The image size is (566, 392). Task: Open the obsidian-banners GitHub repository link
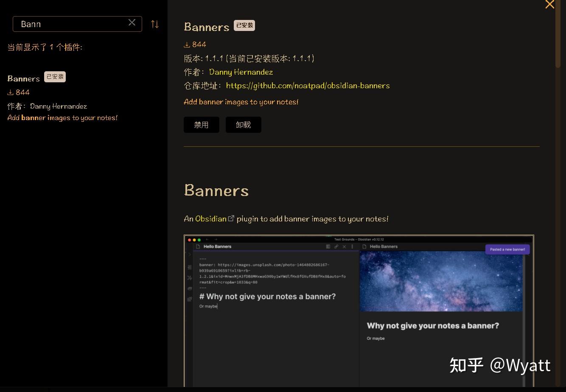308,85
